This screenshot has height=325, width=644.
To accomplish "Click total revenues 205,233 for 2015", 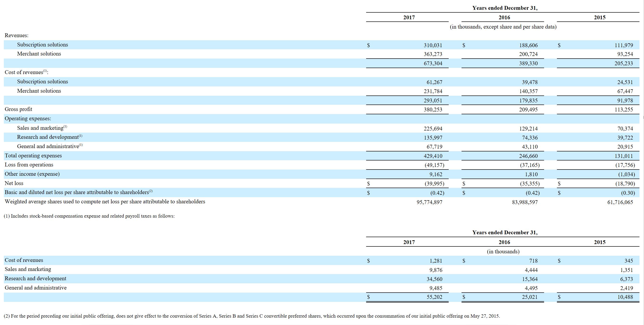I will tap(624, 63).
